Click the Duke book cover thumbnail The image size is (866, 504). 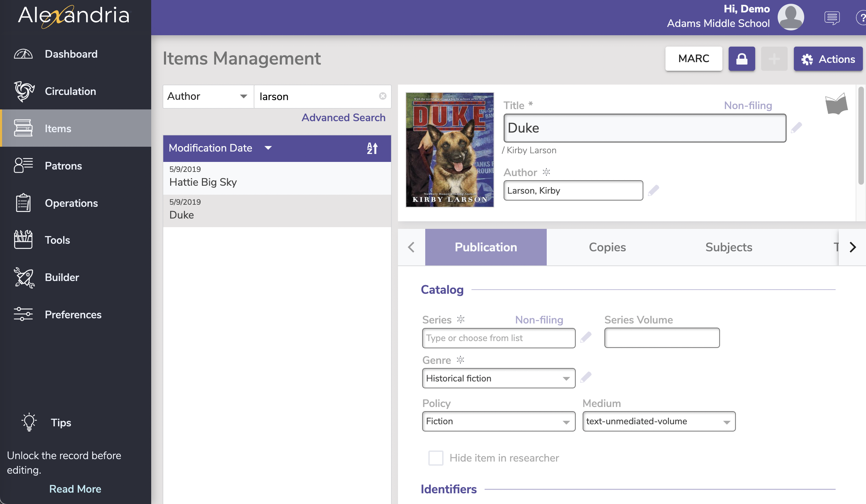(x=450, y=149)
